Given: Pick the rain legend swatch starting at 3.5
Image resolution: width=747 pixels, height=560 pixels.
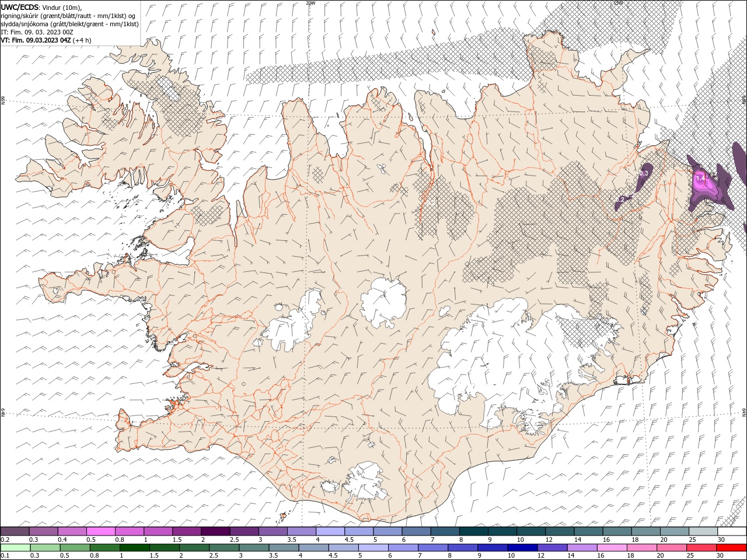Looking at the screenshot, I should (x=284, y=547).
